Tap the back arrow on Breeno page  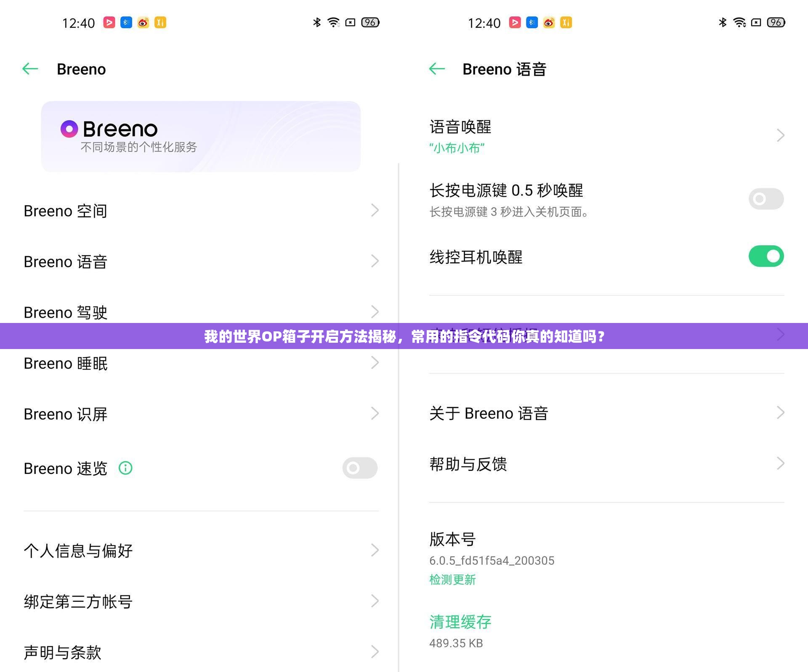(29, 69)
